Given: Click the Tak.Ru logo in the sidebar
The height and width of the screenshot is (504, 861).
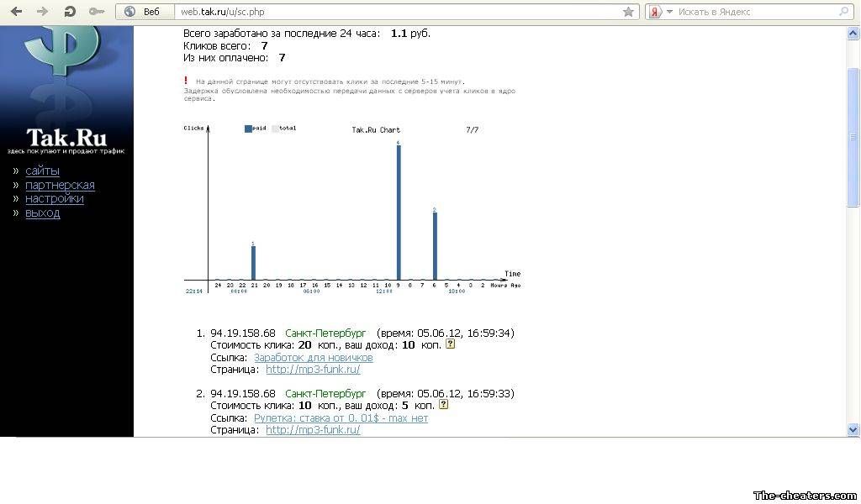Looking at the screenshot, I should pyautogui.click(x=66, y=138).
